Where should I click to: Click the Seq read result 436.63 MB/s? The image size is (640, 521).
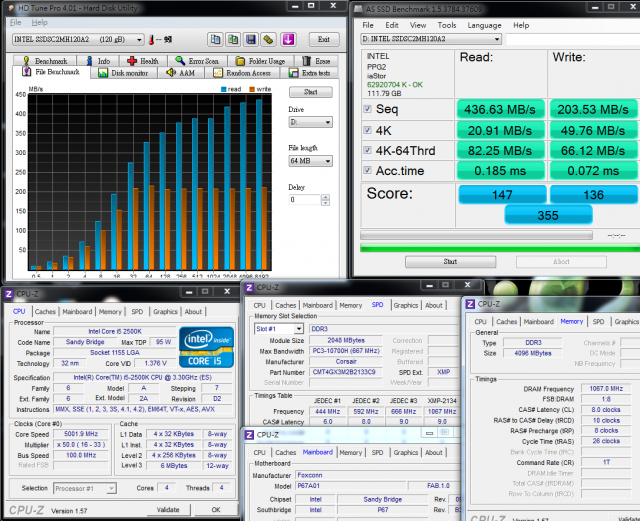tap(500, 109)
